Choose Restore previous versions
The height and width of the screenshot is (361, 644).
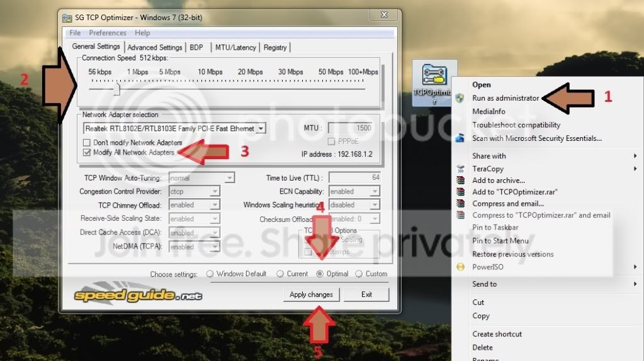pyautogui.click(x=513, y=254)
